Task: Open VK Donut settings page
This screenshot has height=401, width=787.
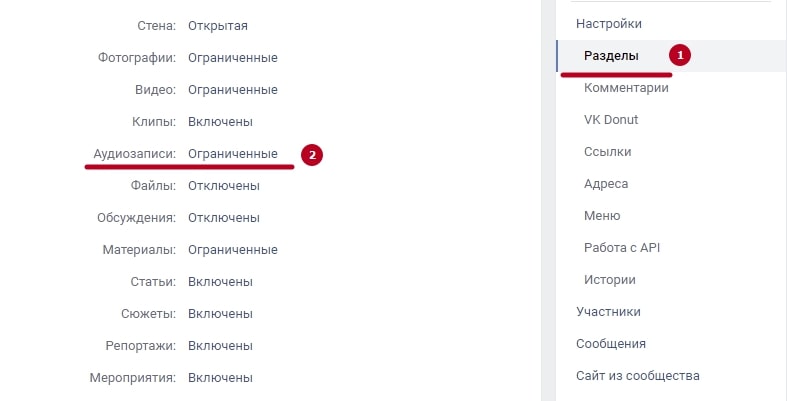Action: click(x=611, y=120)
